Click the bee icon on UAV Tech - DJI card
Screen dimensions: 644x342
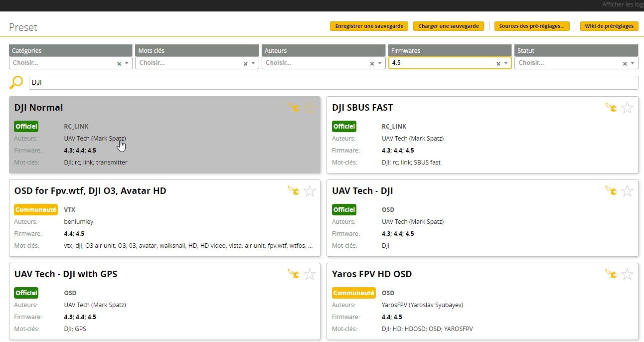611,190
